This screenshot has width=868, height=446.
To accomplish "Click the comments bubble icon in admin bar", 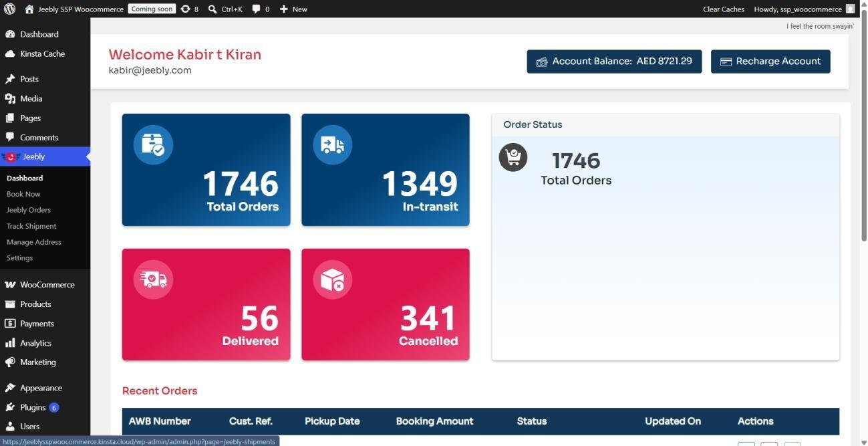I will (x=257, y=9).
